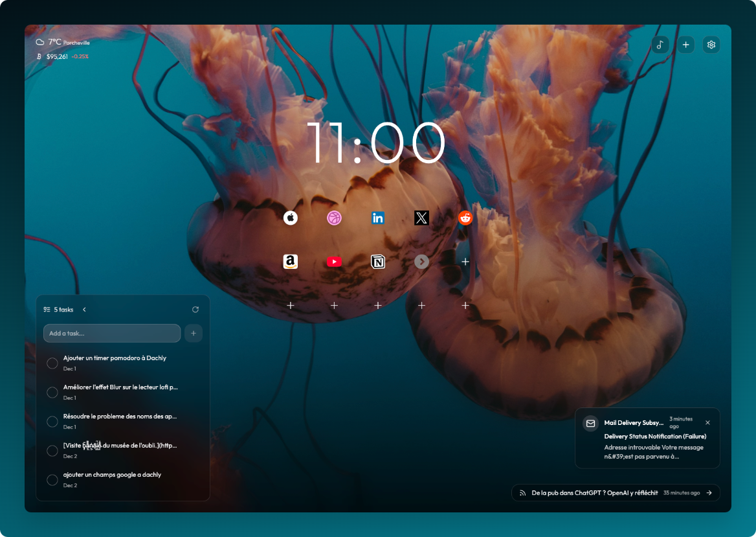
Task: Open the news item with its arrow
Action: [709, 492]
